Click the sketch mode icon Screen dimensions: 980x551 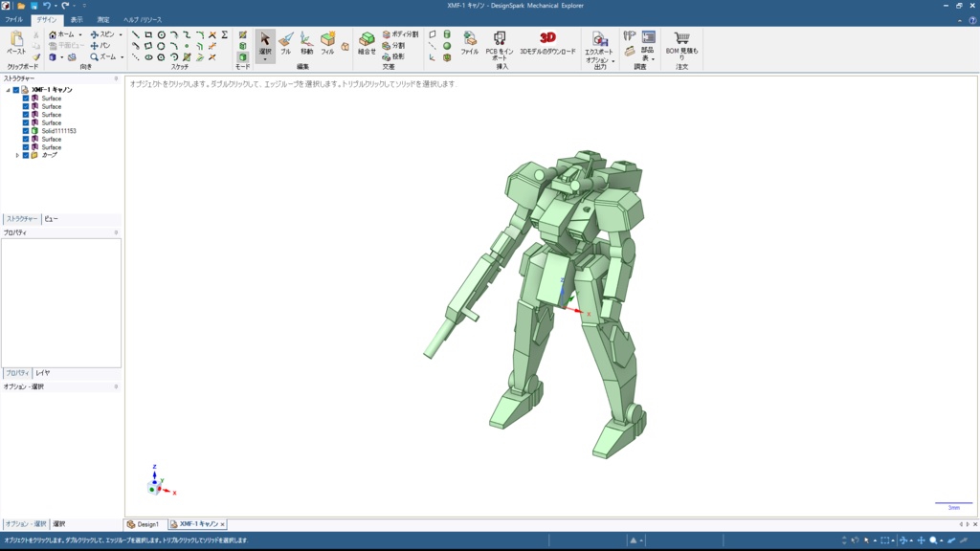coord(242,35)
